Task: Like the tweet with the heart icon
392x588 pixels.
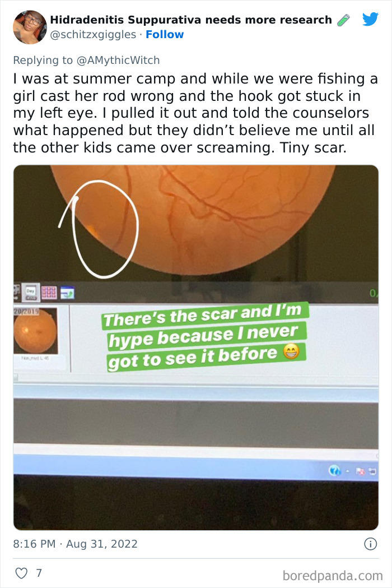Action: pos(21,573)
